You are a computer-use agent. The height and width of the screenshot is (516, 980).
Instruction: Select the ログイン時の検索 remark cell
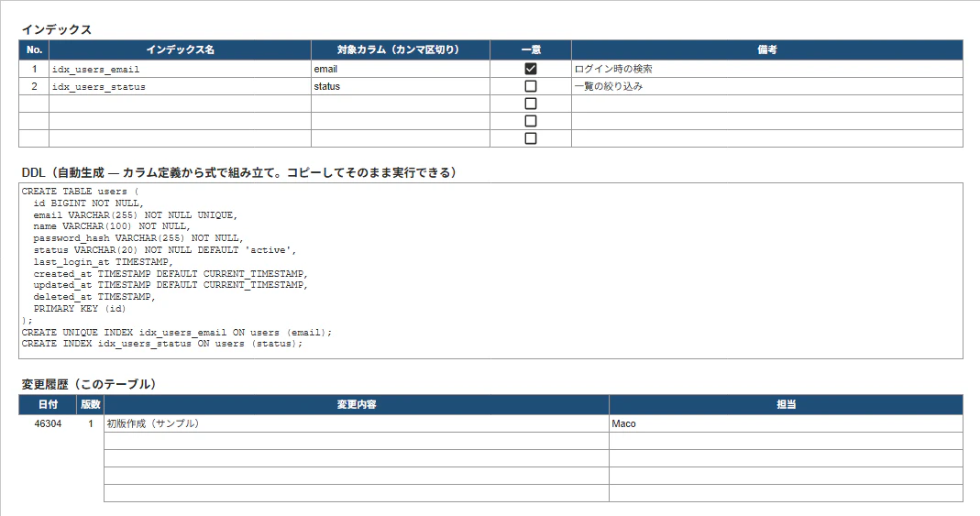pyautogui.click(x=767, y=69)
